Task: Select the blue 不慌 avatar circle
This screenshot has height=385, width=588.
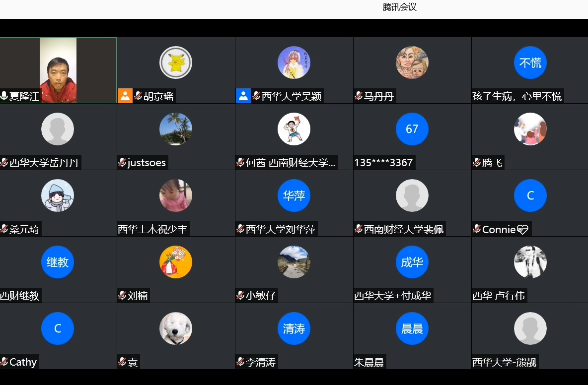Action: [x=530, y=63]
